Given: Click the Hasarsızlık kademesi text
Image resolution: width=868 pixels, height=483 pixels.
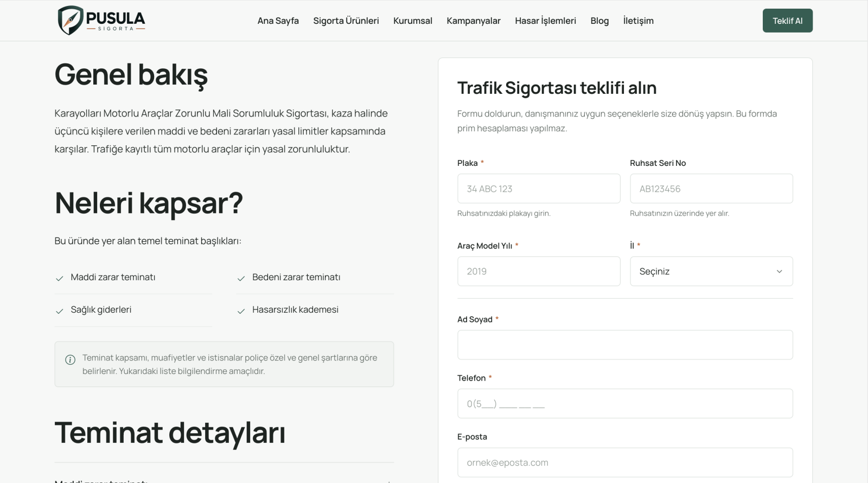Looking at the screenshot, I should (x=295, y=310).
